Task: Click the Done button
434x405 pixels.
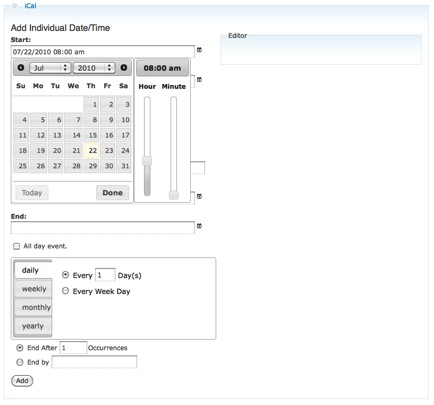Action: (113, 193)
